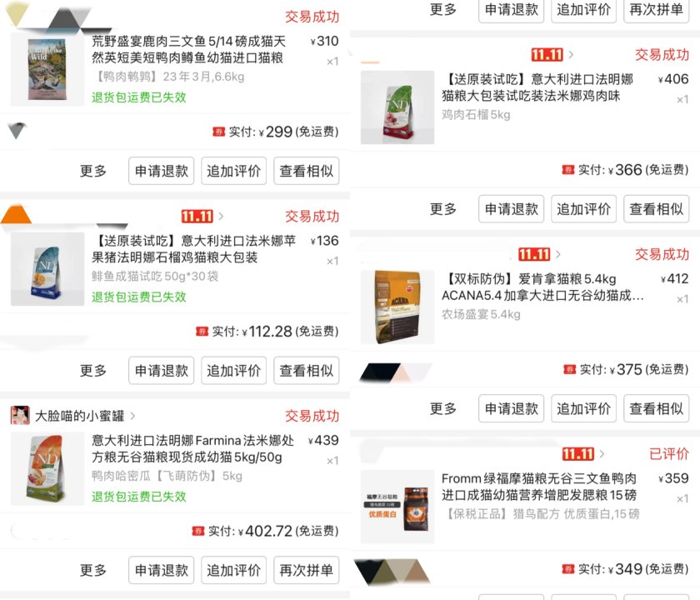Screen dimensions: 700x600
Task: Expand the 11.11 chevron above the 爱肯拿 order
Action: pyautogui.click(x=558, y=254)
